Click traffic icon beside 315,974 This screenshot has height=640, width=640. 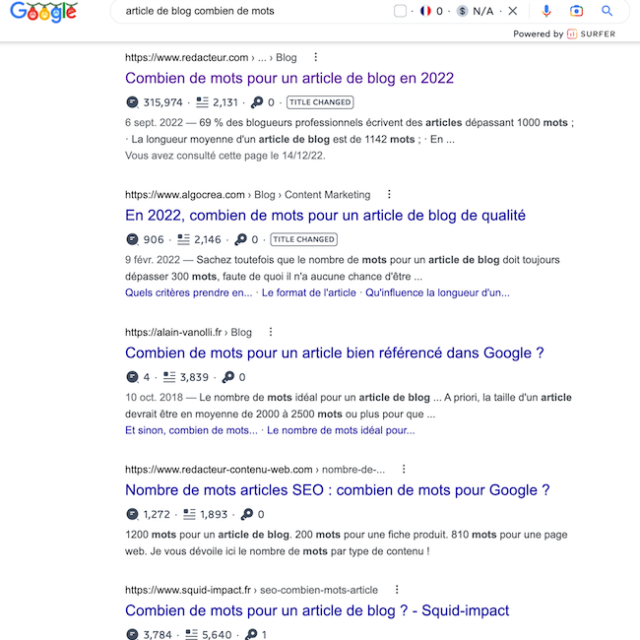click(132, 102)
